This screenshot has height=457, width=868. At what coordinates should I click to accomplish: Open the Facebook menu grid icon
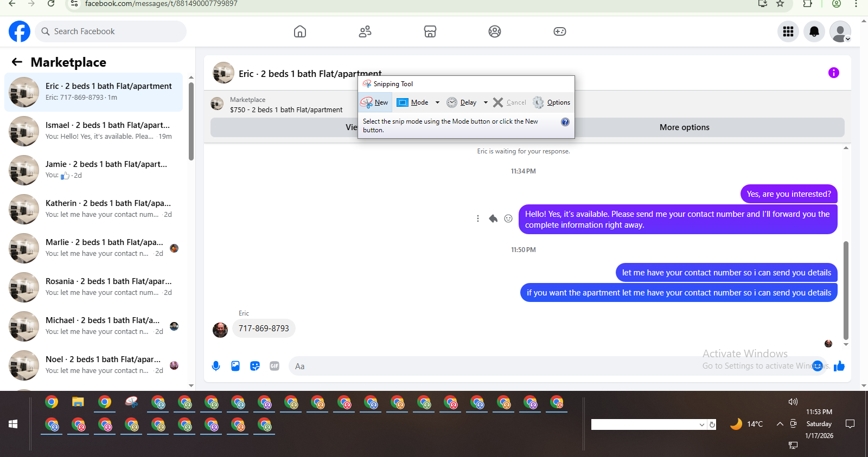click(788, 31)
